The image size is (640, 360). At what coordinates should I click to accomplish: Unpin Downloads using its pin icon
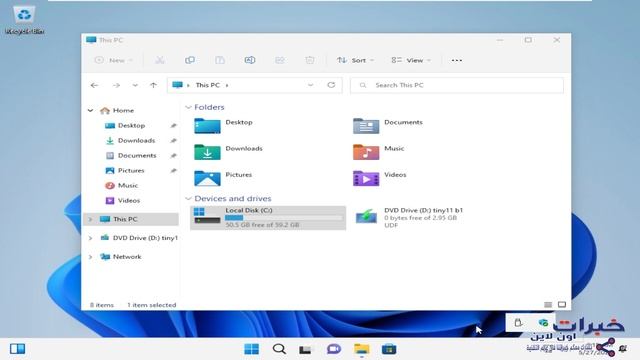[173, 140]
